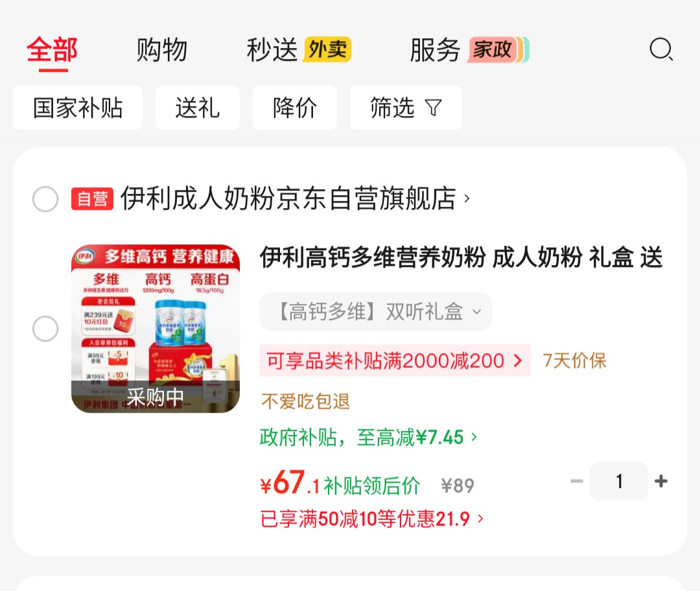
Task: Open the search magnifier icon
Action: pos(661,49)
